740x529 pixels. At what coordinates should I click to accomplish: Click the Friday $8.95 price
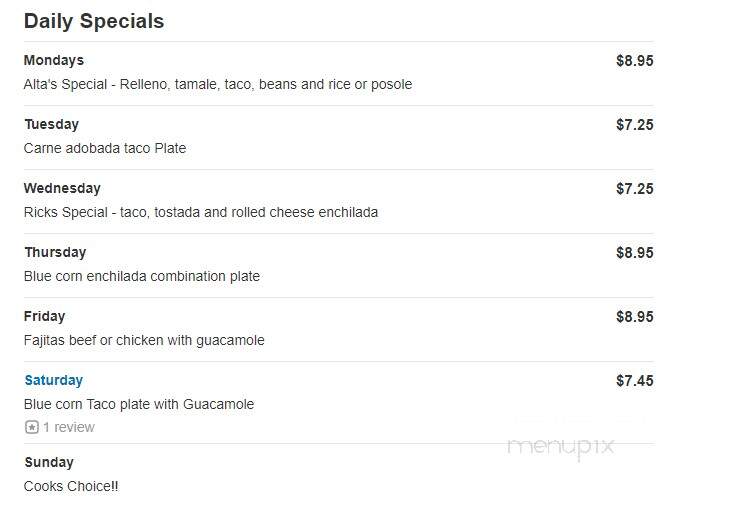tap(635, 317)
